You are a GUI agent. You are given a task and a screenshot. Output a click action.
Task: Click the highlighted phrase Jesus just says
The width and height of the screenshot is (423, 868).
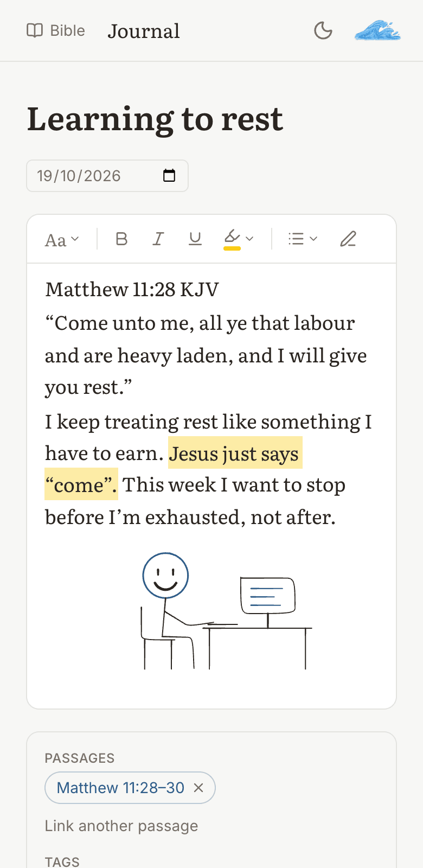coord(234,454)
